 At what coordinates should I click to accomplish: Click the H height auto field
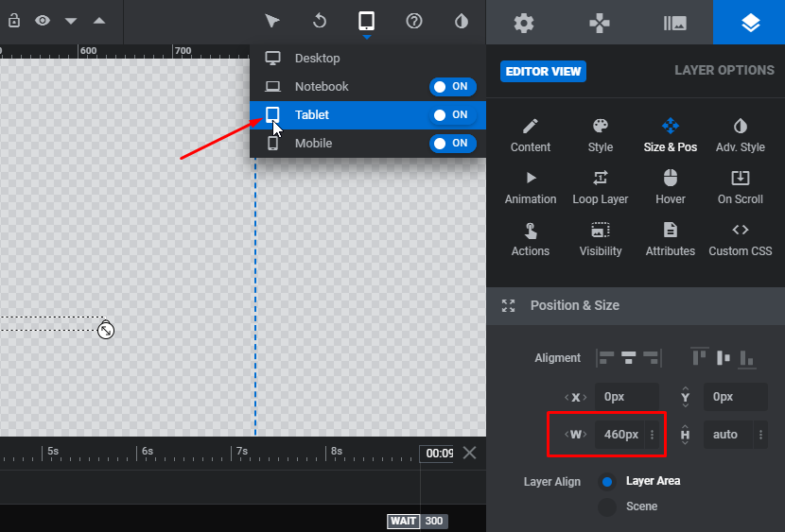pyautogui.click(x=727, y=435)
